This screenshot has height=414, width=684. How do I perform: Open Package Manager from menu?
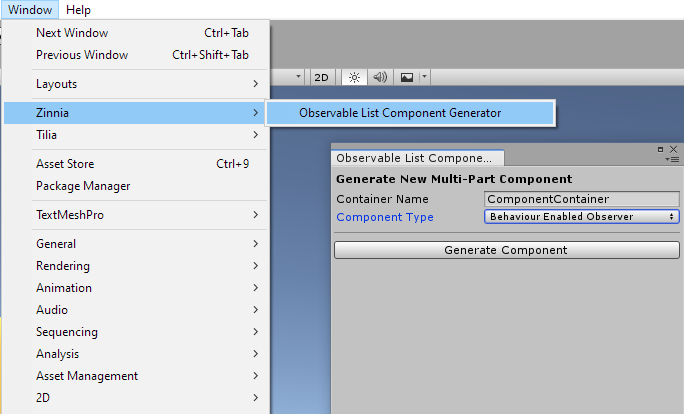(x=136, y=186)
